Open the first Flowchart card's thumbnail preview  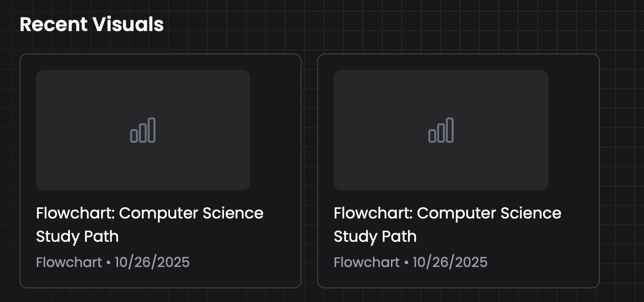coord(143,130)
